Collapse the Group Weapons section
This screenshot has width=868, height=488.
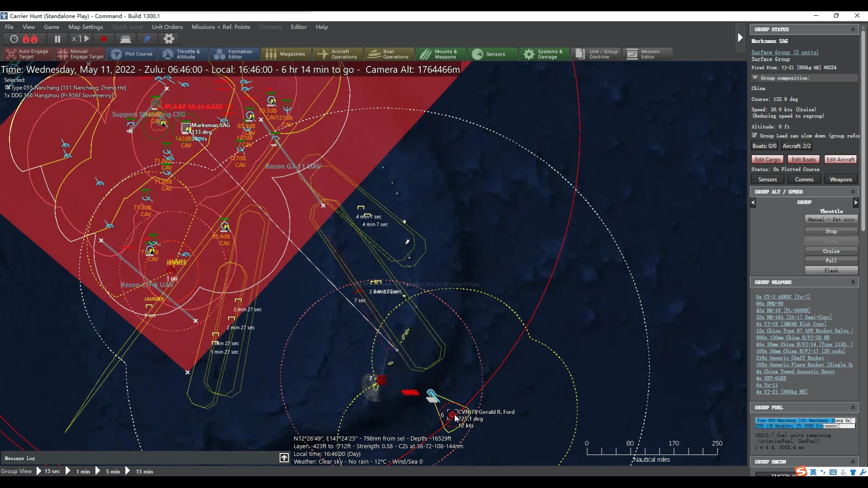click(x=853, y=282)
